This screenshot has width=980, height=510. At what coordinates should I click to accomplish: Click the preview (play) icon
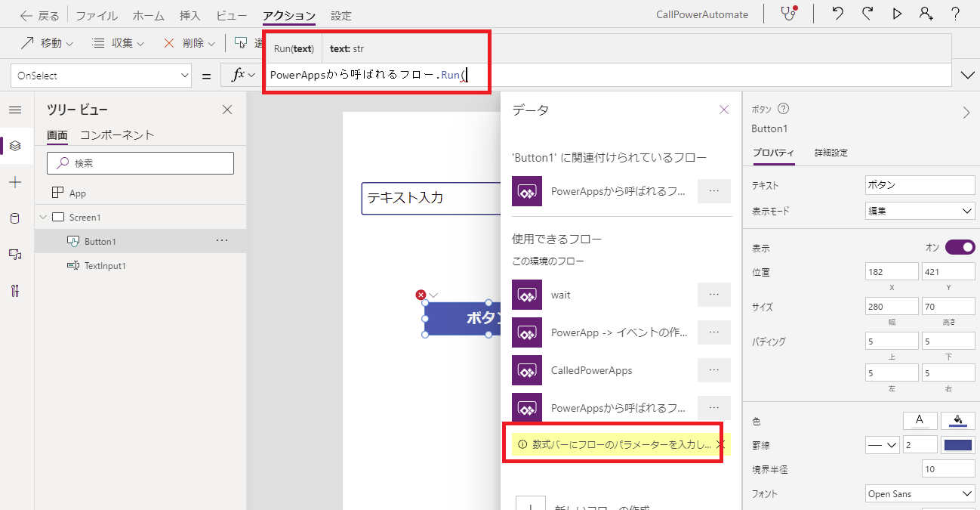pos(898,14)
